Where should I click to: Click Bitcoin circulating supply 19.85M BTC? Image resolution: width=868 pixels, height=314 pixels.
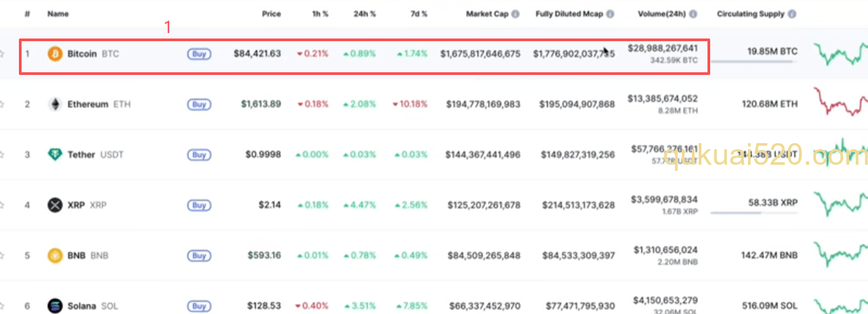click(773, 51)
